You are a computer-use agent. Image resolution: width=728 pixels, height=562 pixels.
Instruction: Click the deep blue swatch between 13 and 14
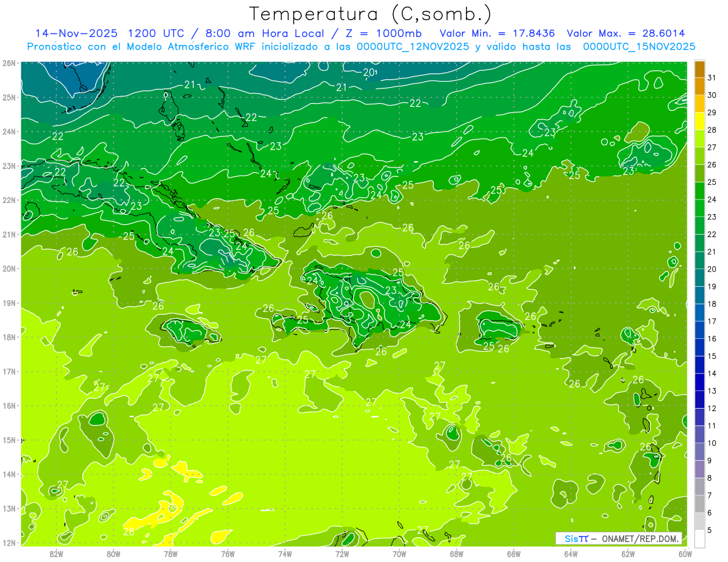tap(699, 382)
